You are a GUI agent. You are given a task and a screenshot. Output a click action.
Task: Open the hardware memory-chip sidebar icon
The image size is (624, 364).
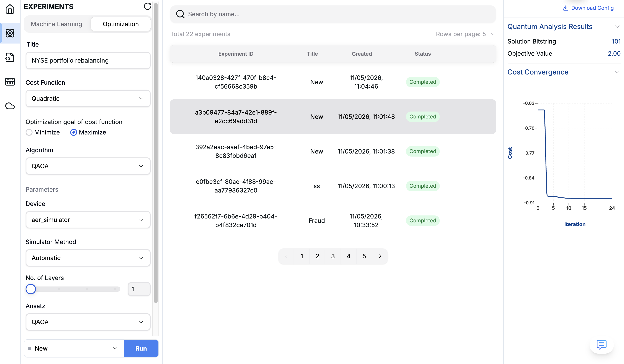pyautogui.click(x=10, y=82)
